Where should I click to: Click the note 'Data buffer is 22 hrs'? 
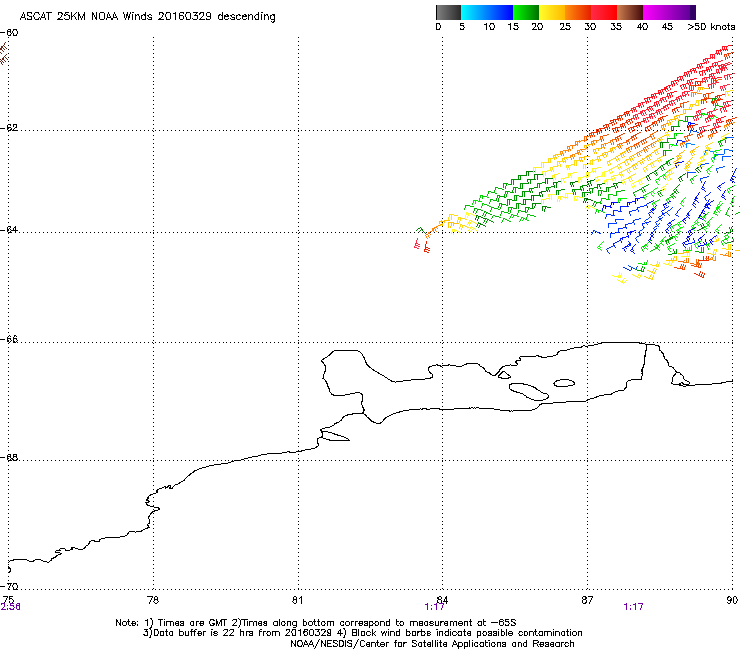[x=194, y=633]
